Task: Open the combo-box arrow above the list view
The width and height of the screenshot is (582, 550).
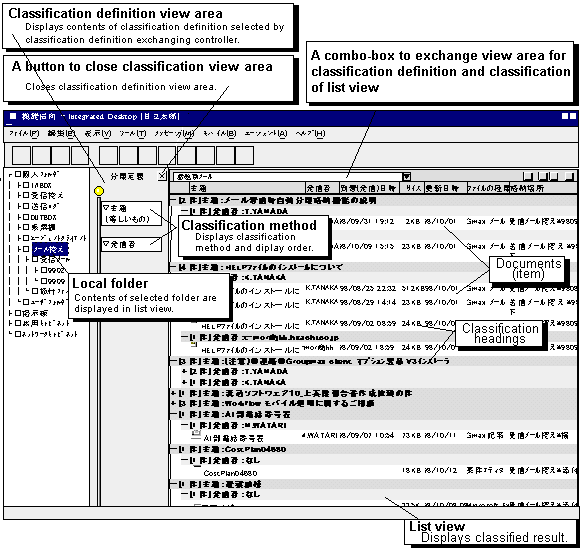Action: (407, 177)
